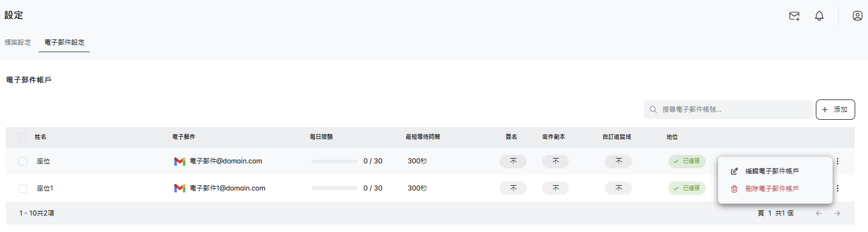Toggle the select-all checkbox in table header
This screenshot has height=232, width=868.
[x=23, y=137]
